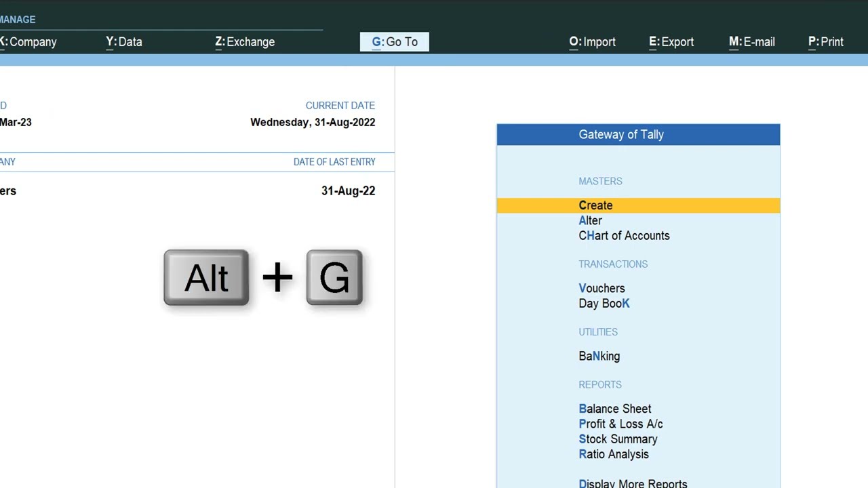Viewport: 868px width, 488px height.
Task: Click the DATE OF LAST ENTRY heading
Action: (x=334, y=162)
